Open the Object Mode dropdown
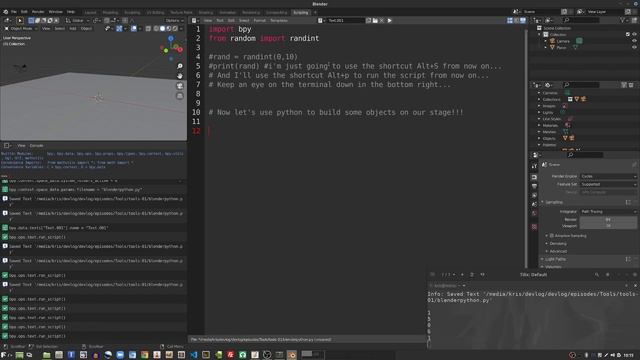This screenshot has width=640, height=360. (x=20, y=29)
